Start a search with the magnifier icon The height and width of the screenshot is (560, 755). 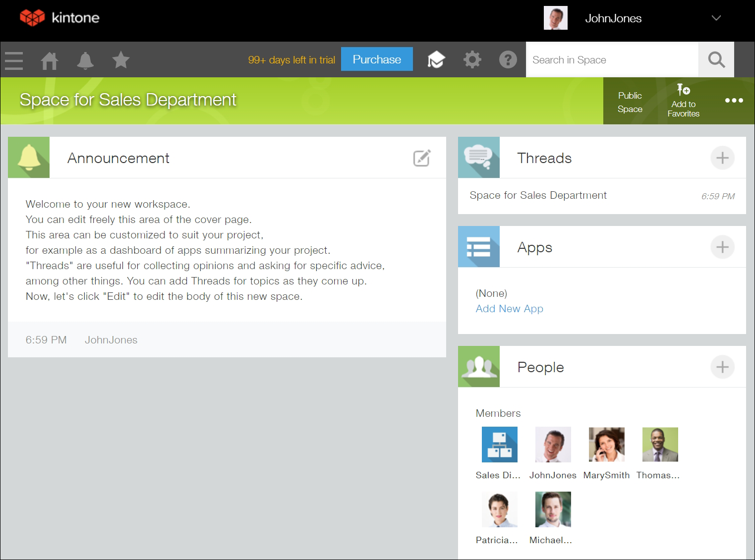716,59
